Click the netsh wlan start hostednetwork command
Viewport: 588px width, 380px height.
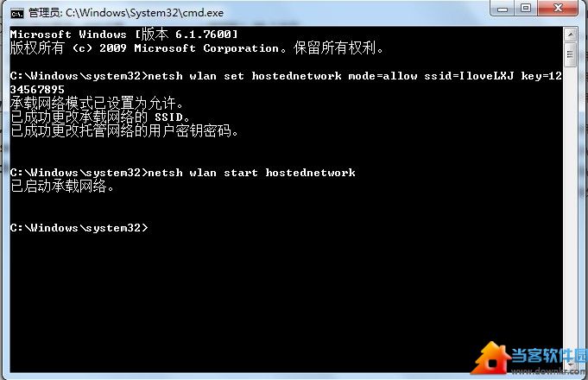(183, 173)
